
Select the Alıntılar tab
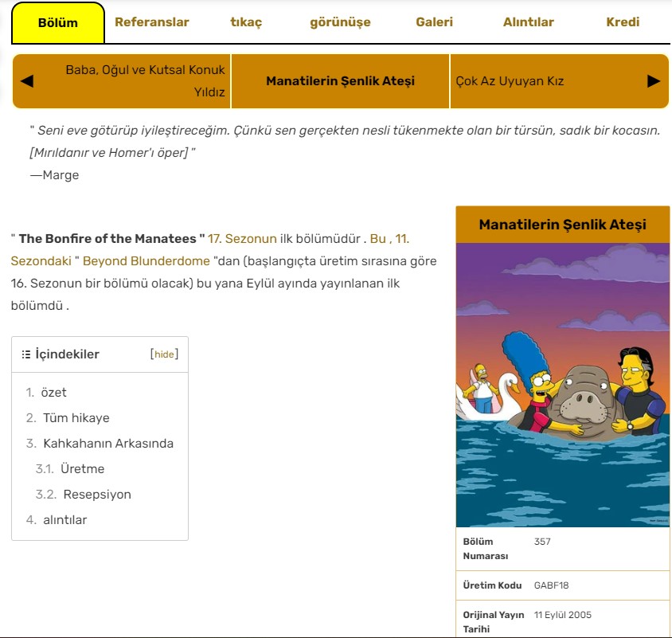(528, 22)
